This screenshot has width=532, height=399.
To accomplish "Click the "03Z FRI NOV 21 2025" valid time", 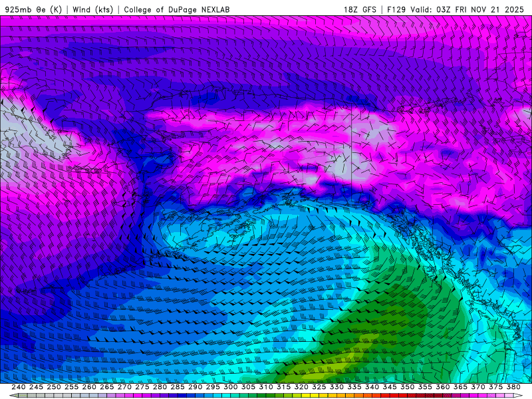I will pos(480,9).
